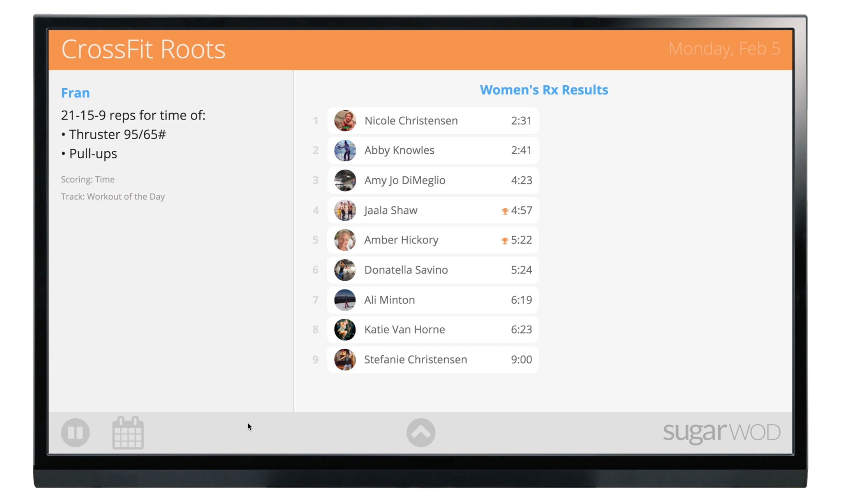This screenshot has height=504, width=841.
Task: Click Amy Jo DiMeglio's profile picture
Action: [345, 180]
